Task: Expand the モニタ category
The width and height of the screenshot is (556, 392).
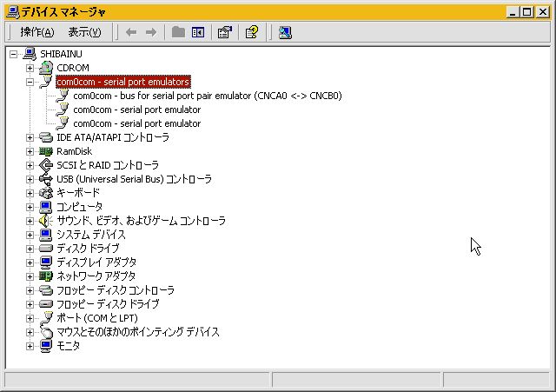Action: pos(30,346)
